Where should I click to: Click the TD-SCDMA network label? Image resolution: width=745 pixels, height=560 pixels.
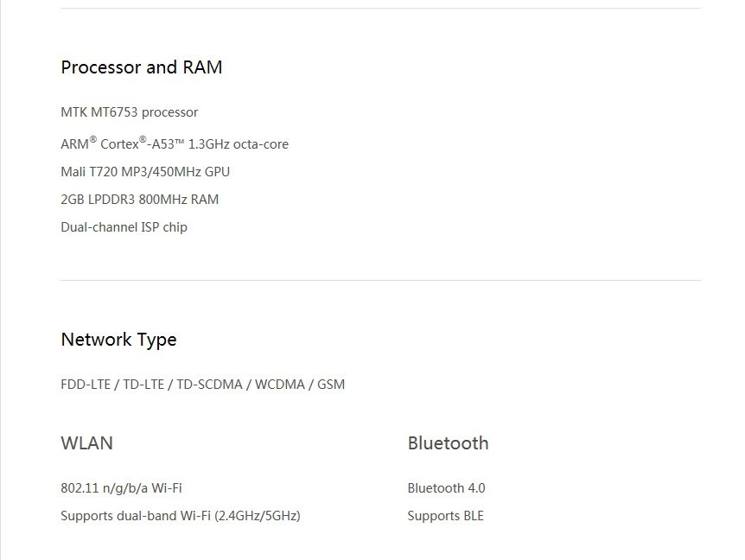[209, 385]
